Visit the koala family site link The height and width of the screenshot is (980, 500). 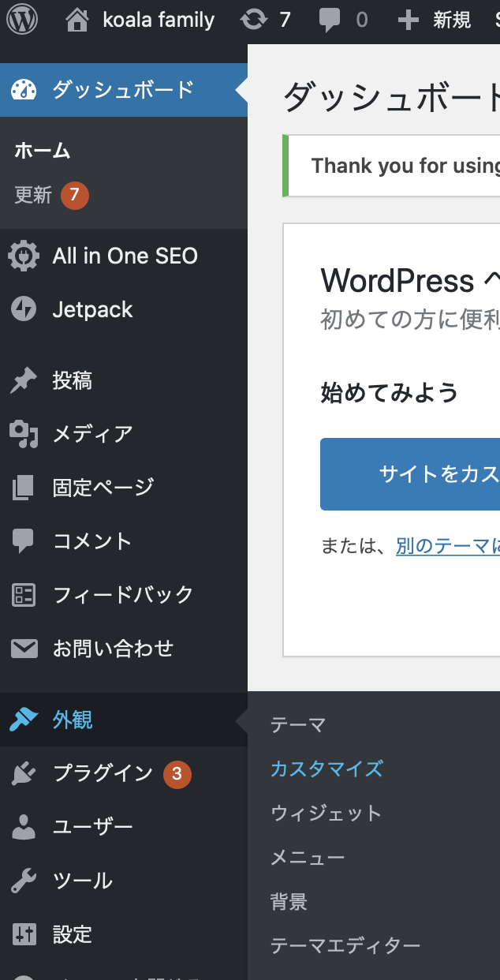coord(158,20)
